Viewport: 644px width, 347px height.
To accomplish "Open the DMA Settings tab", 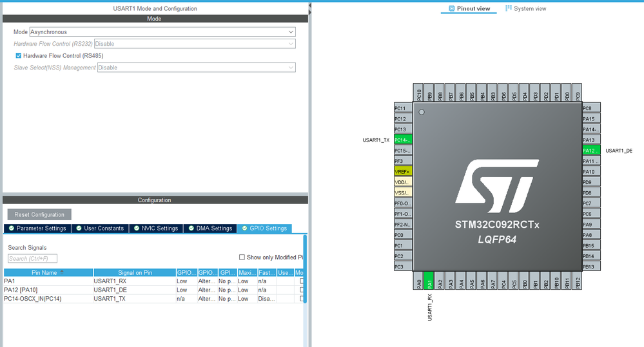I will 210,229.
